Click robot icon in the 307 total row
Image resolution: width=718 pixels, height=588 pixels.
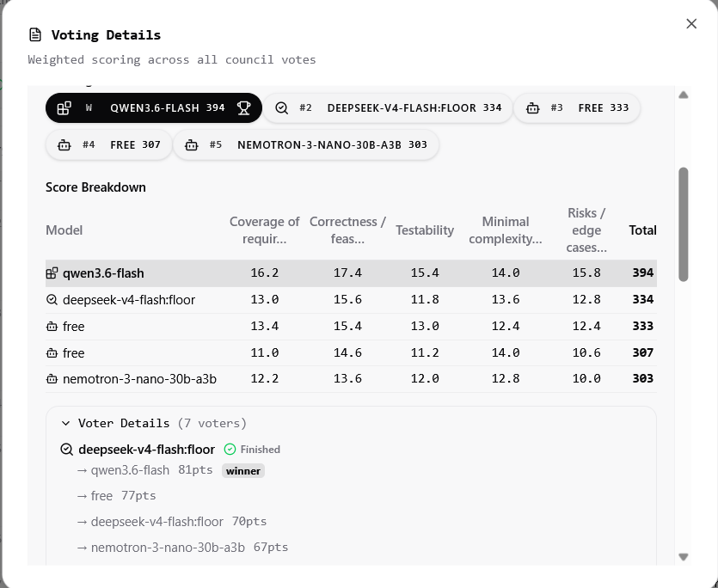(52, 353)
